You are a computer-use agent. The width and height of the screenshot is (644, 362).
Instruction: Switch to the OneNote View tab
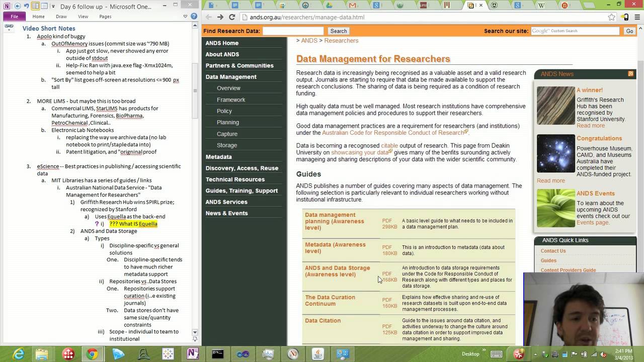tap(83, 17)
